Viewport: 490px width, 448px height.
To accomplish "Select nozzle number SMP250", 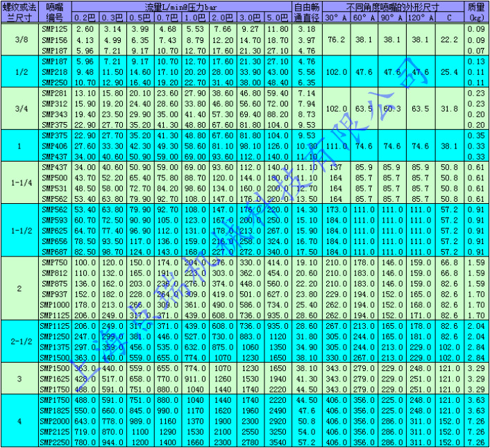I will tap(55, 83).
